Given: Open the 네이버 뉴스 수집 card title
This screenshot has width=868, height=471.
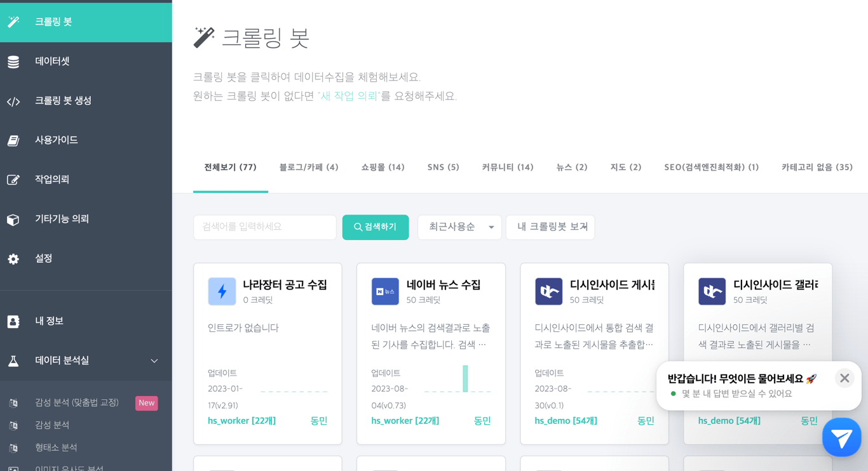Looking at the screenshot, I should [x=444, y=285].
